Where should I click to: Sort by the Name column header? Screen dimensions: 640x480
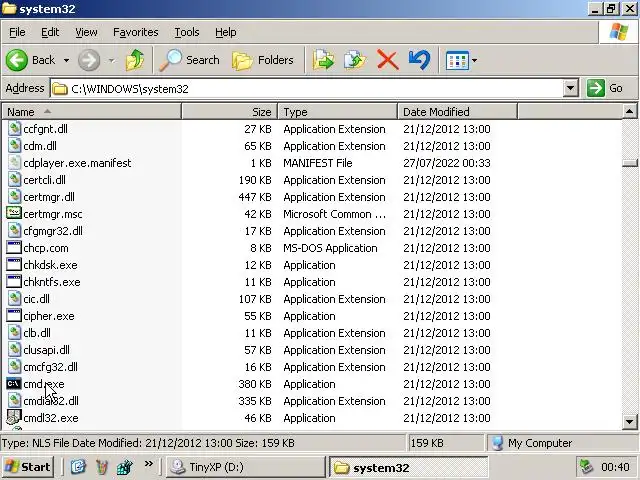click(x=91, y=112)
